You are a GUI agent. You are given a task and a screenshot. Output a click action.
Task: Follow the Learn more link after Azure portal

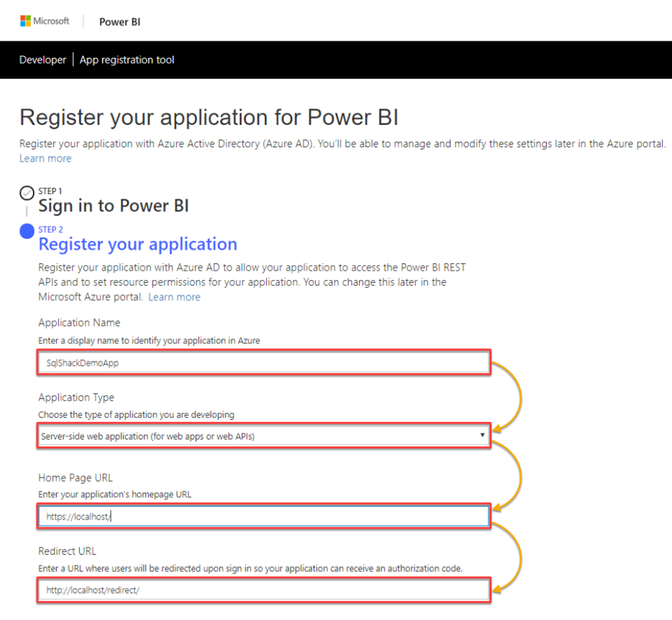174,297
